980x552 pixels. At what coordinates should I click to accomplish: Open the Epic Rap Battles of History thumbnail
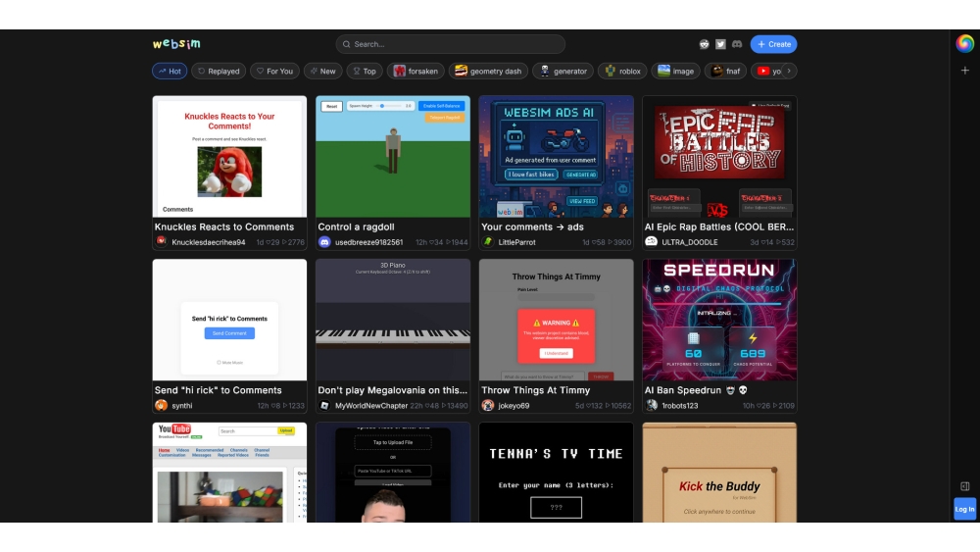pos(719,156)
